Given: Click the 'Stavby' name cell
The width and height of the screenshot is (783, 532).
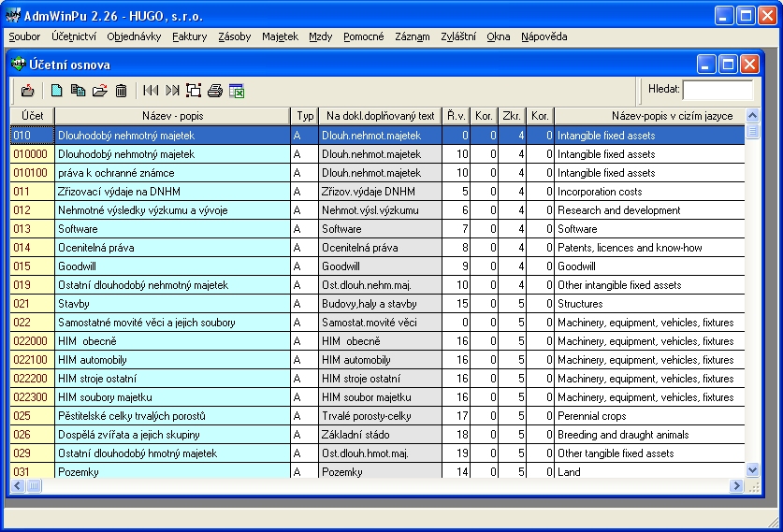Looking at the screenshot, I should point(172,304).
